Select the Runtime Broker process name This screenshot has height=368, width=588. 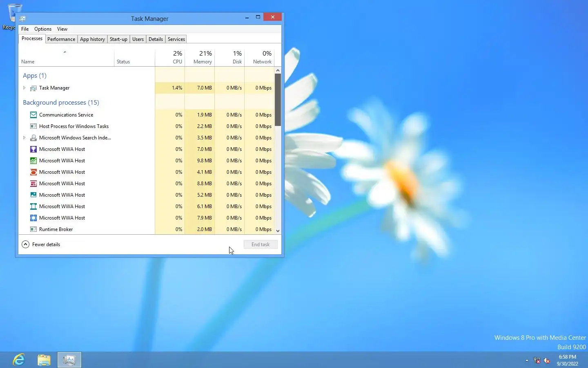[x=56, y=229]
